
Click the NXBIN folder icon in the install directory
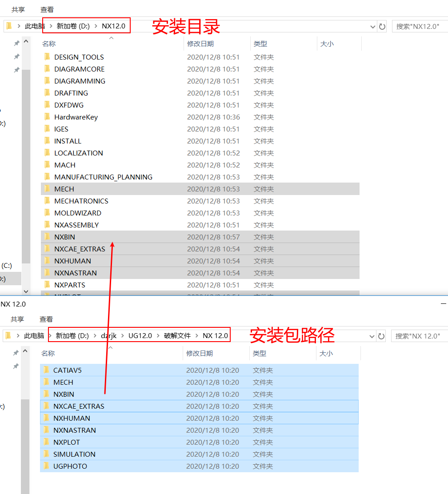pos(47,237)
